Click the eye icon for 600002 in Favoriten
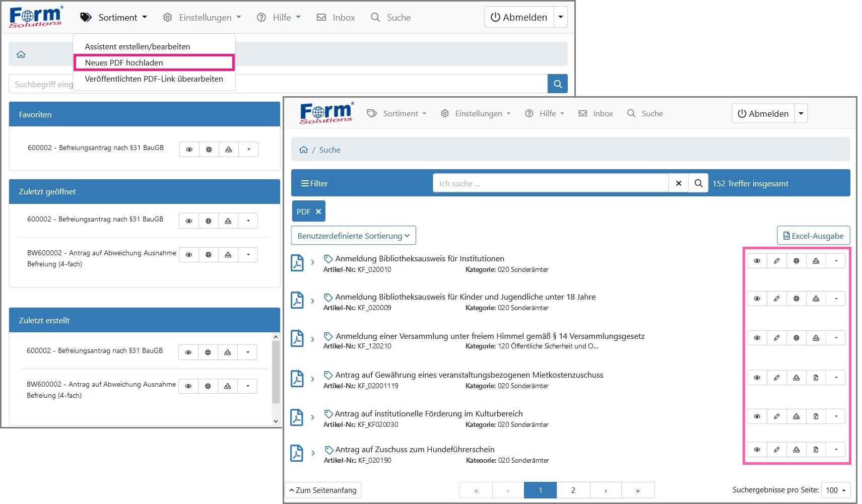This screenshot has height=504, width=862. pyautogui.click(x=189, y=150)
